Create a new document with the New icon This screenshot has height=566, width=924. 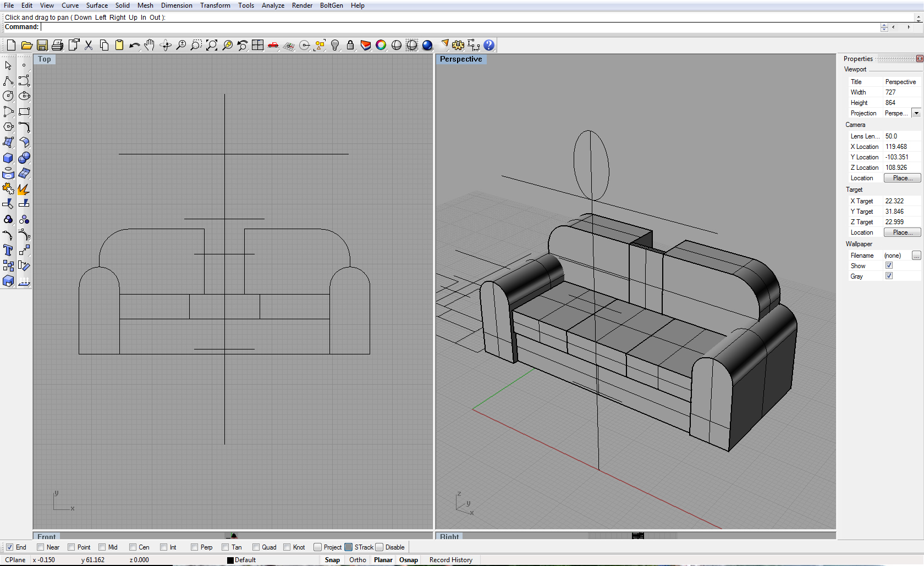(11, 45)
